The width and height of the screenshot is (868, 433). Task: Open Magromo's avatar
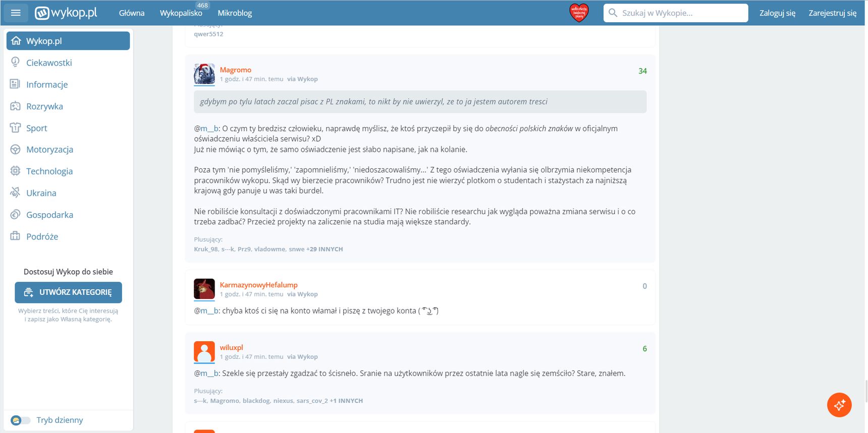click(x=204, y=74)
